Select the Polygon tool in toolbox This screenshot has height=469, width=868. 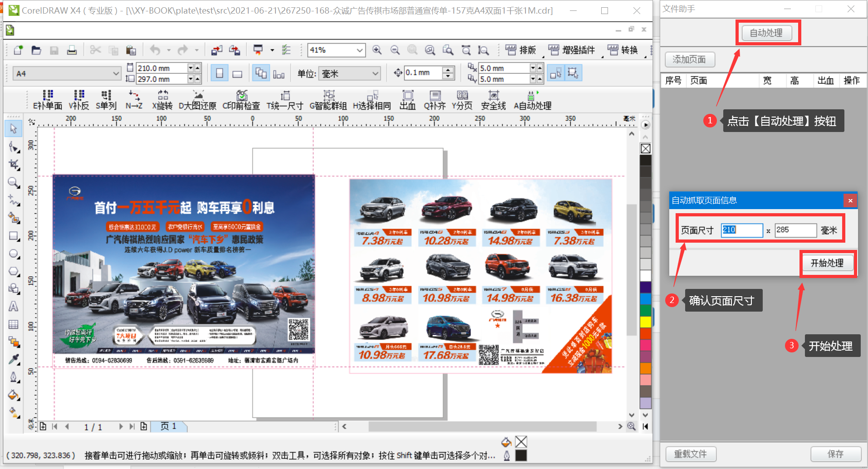(14, 271)
